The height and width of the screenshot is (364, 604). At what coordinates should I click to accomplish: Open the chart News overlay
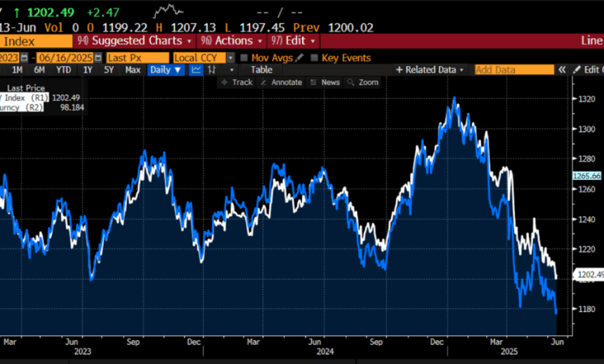pyautogui.click(x=325, y=82)
